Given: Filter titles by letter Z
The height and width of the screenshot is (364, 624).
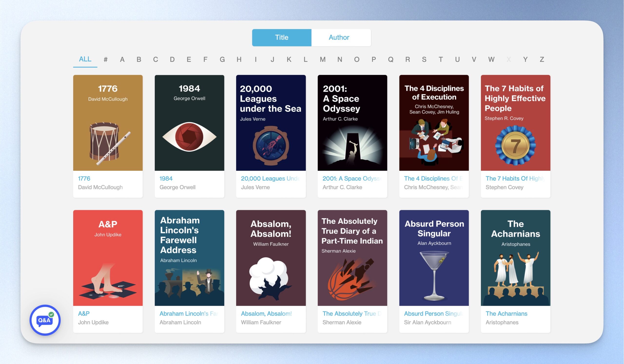Looking at the screenshot, I should click(x=542, y=60).
